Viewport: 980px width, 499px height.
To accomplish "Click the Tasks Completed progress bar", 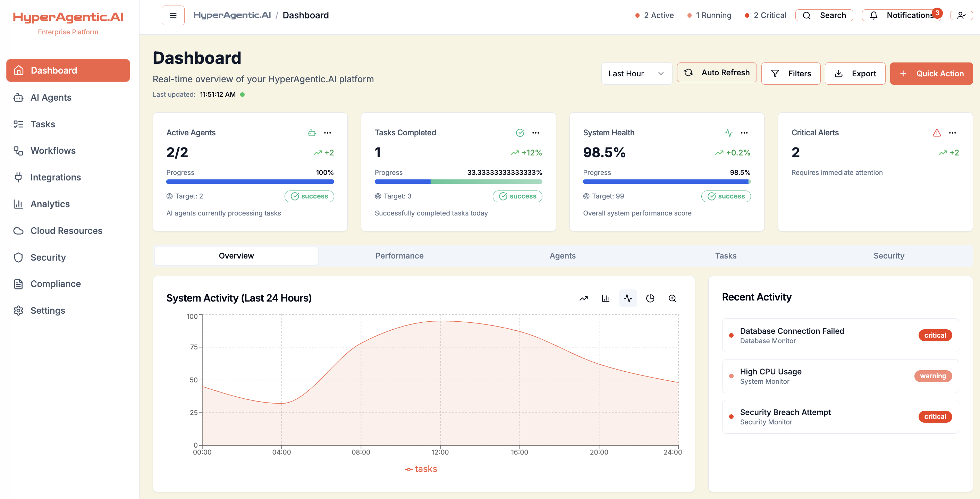I will click(458, 182).
